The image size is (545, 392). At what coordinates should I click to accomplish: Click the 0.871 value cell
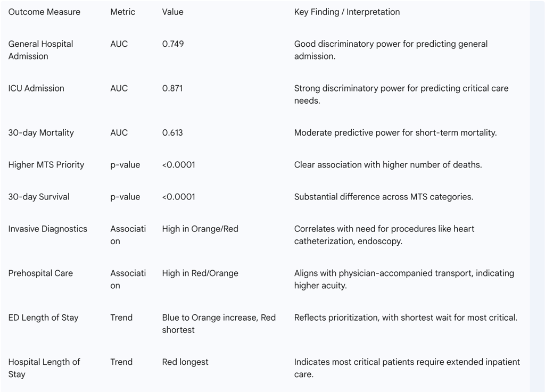tap(172, 88)
